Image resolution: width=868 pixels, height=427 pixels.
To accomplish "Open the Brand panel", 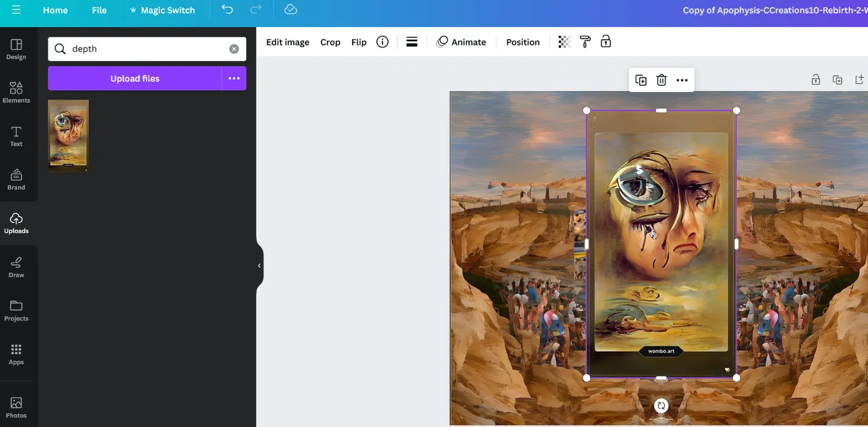I will point(16,180).
